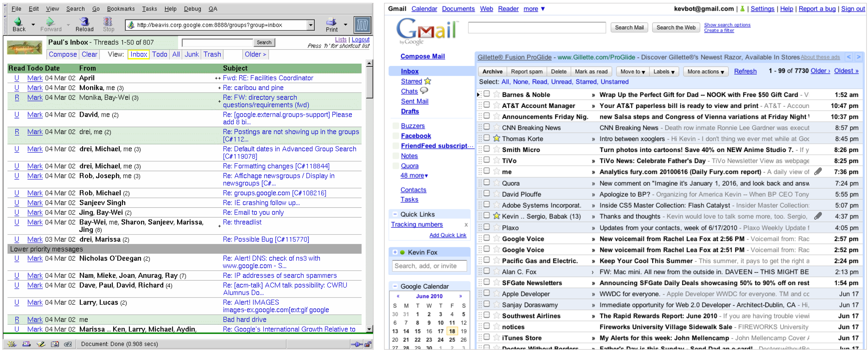This screenshot has height=353, width=868.
Task: Click Compose in Paul's Inbox
Action: (x=63, y=54)
